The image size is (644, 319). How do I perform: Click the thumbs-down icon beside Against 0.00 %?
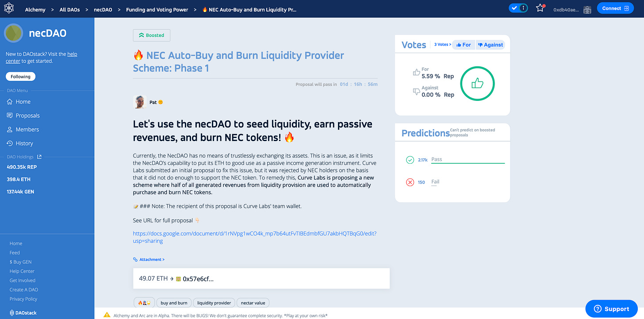(416, 91)
